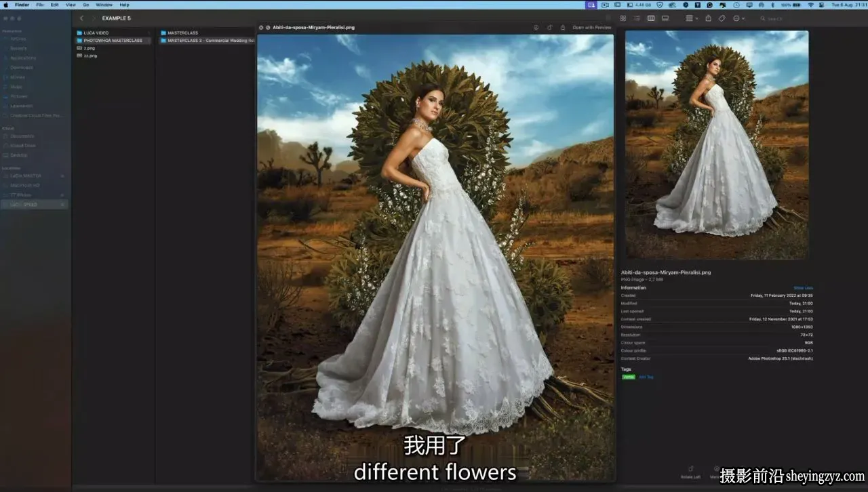Open the Action (ellipsis) dropdown in toolbar
This screenshot has height=492, width=868.
(738, 18)
